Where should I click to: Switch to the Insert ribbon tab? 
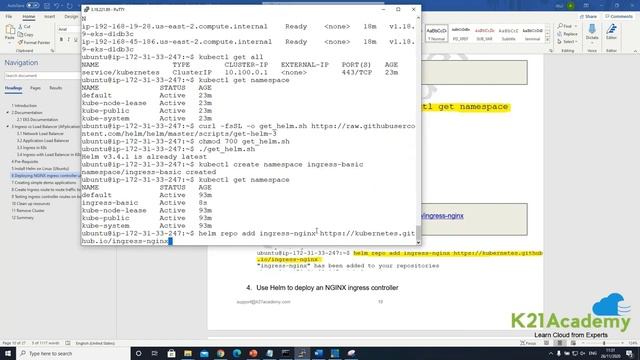tap(49, 17)
